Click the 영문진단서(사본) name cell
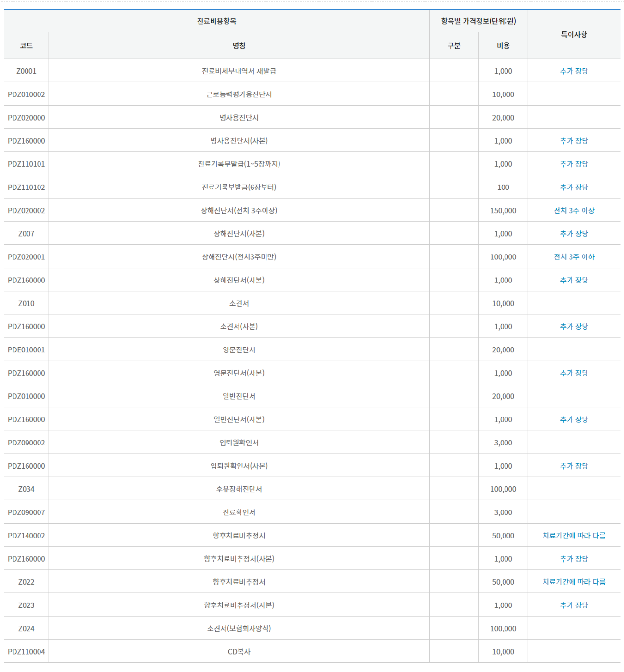The image size is (624, 672). [x=239, y=373]
